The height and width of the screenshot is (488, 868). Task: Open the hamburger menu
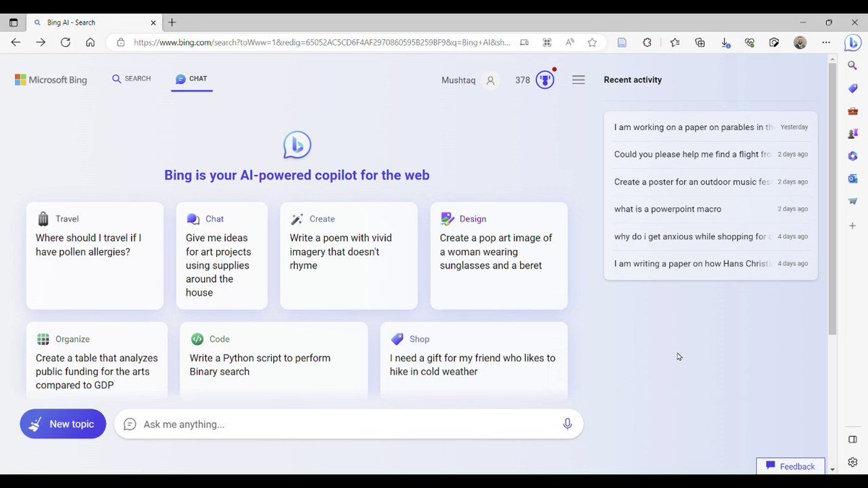(579, 80)
